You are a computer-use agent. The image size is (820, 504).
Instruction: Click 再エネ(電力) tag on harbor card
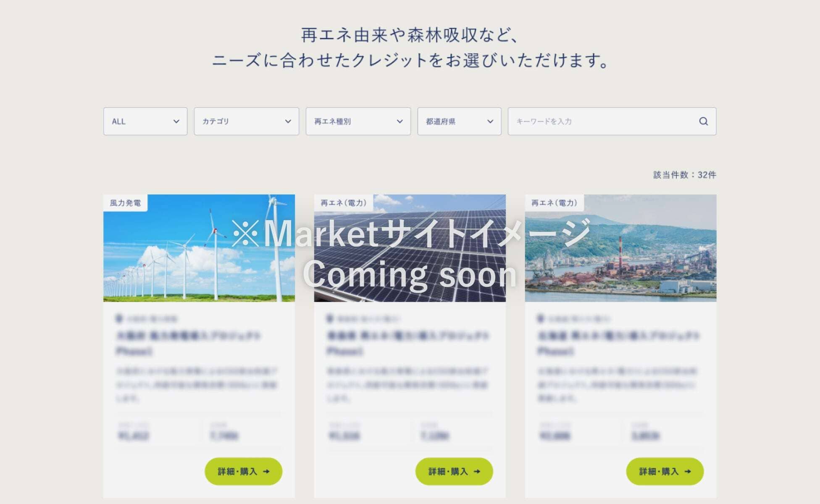[x=554, y=203]
